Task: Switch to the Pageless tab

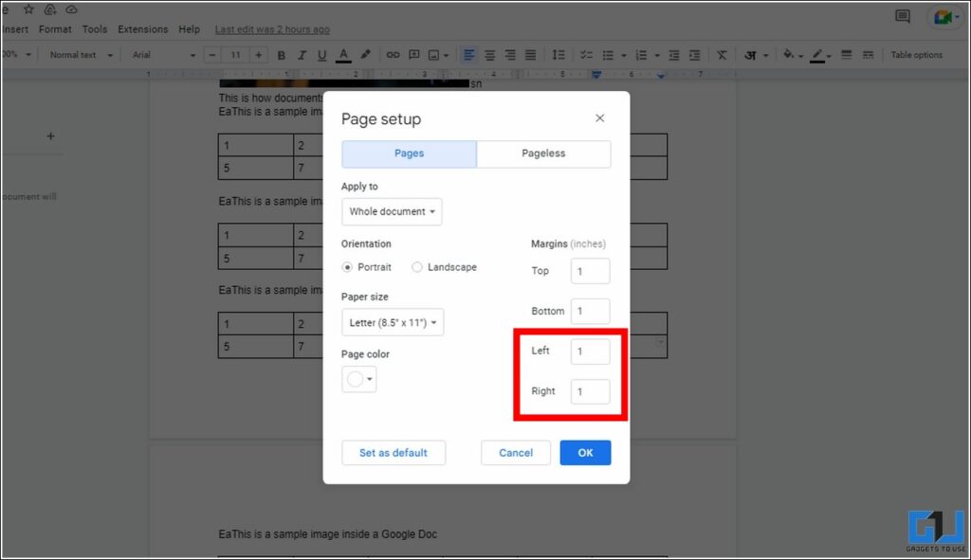Action: point(543,154)
